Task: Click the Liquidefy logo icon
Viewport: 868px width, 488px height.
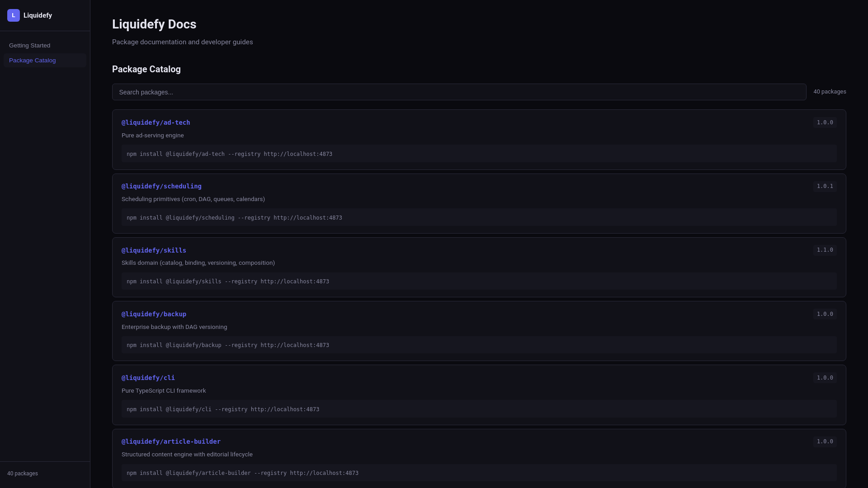Action: (14, 15)
